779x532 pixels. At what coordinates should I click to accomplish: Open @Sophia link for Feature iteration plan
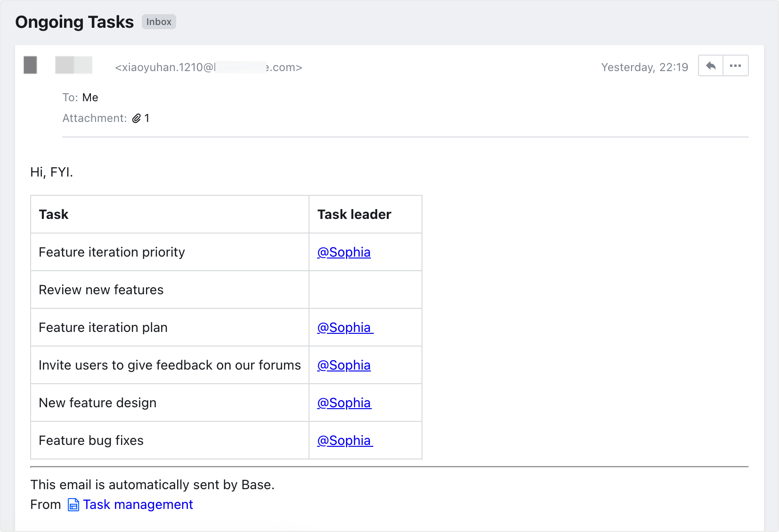(x=345, y=328)
